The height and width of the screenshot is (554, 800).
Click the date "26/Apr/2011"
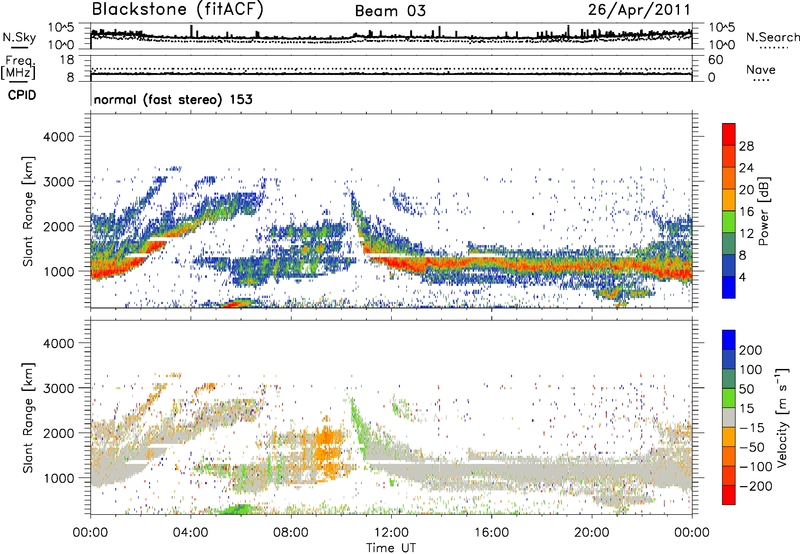coord(639,9)
